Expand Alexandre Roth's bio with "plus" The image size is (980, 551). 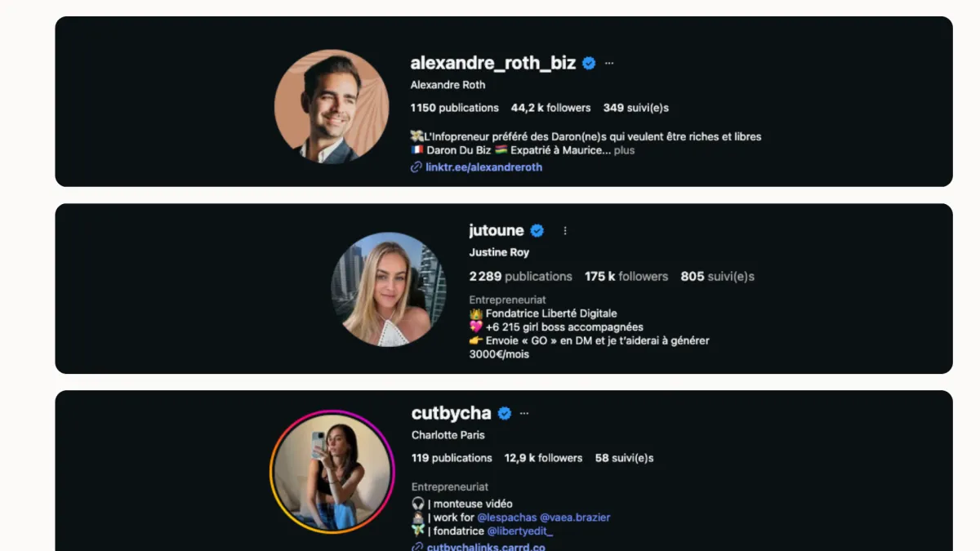[624, 150]
